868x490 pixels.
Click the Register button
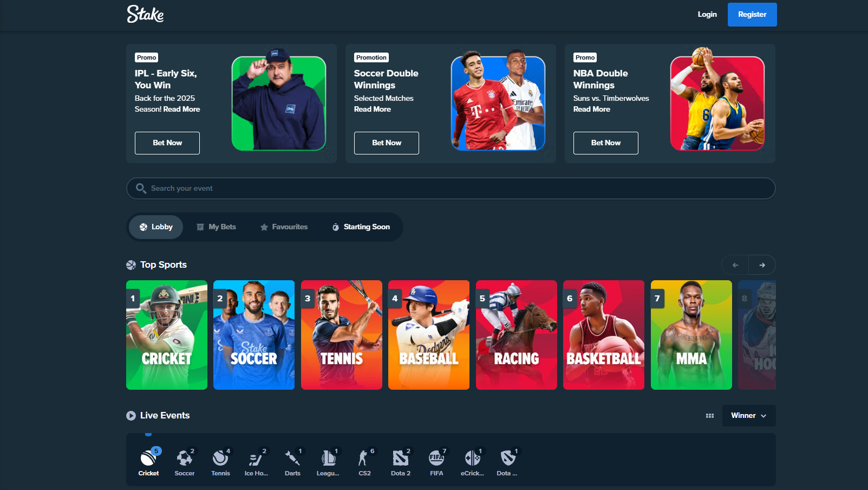(752, 15)
